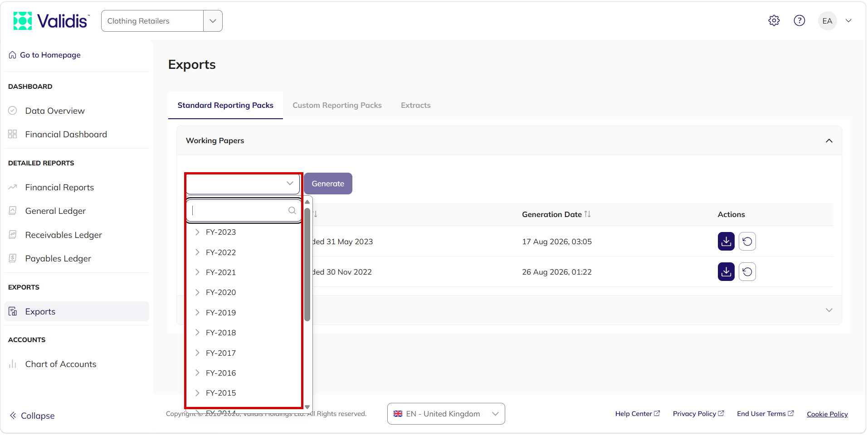Regenerate the 30 Nov 2022 working paper

[747, 272]
